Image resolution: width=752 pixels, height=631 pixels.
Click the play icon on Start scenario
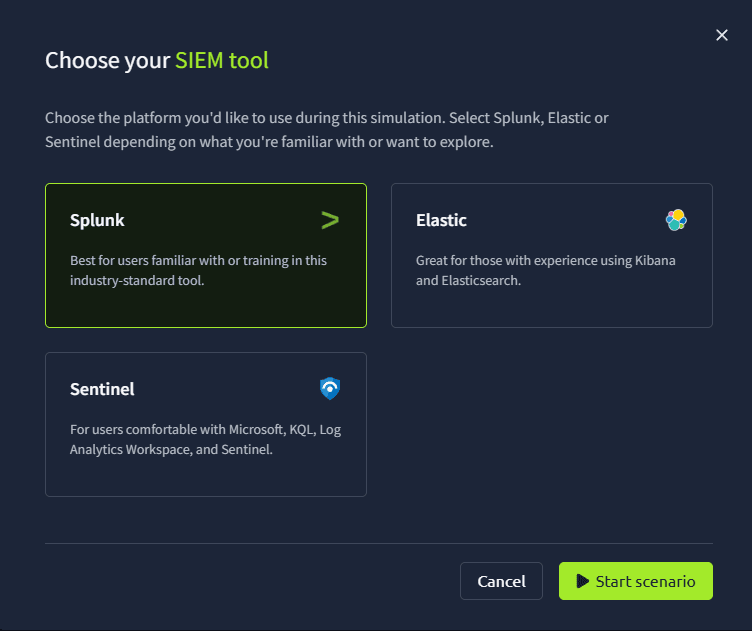coord(582,581)
